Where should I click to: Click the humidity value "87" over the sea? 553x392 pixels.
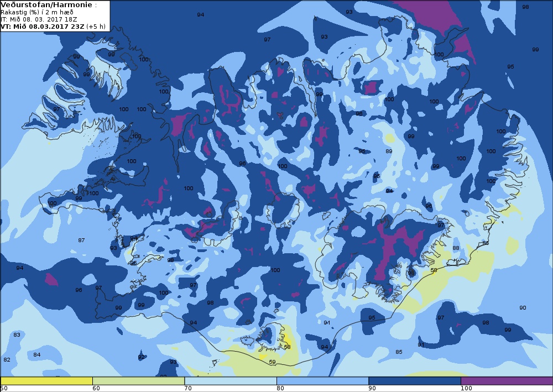(81, 240)
